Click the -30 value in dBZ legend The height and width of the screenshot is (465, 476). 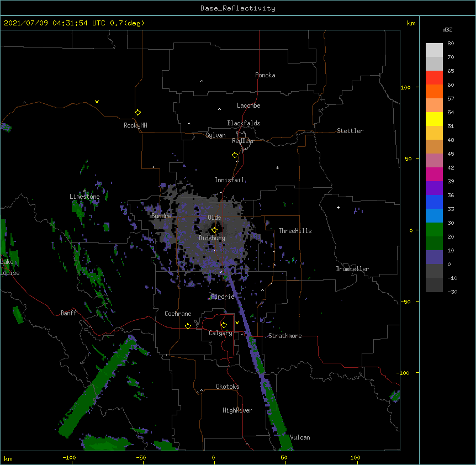click(x=452, y=292)
